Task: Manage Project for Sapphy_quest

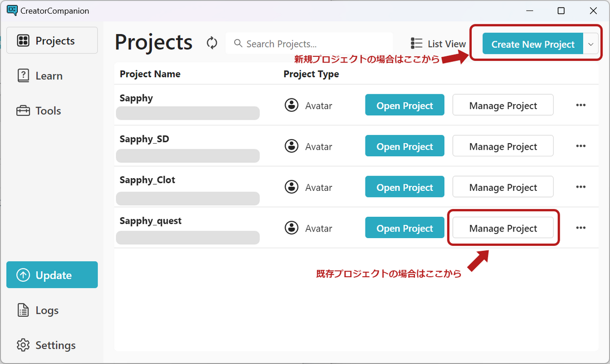Action: coord(503,228)
